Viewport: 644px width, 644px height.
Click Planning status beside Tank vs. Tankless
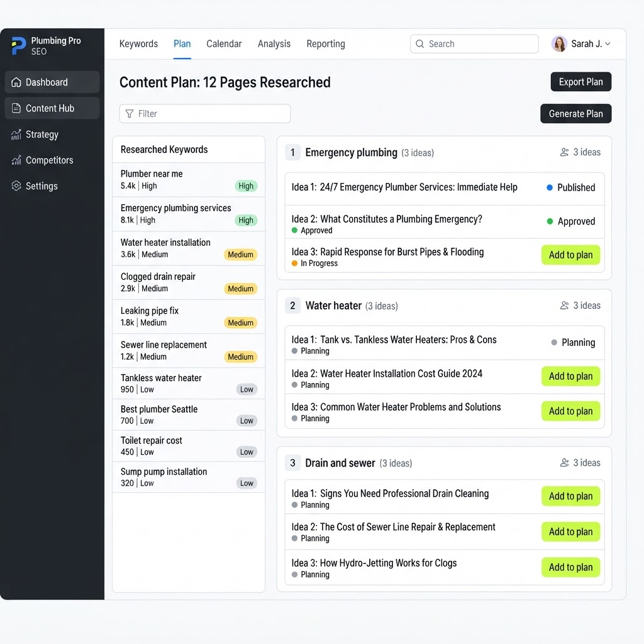[573, 343]
